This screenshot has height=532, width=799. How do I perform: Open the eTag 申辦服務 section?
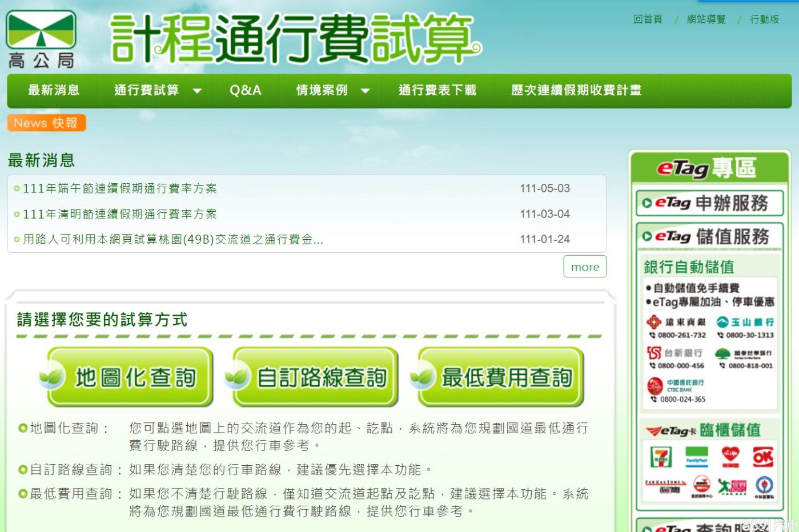709,203
